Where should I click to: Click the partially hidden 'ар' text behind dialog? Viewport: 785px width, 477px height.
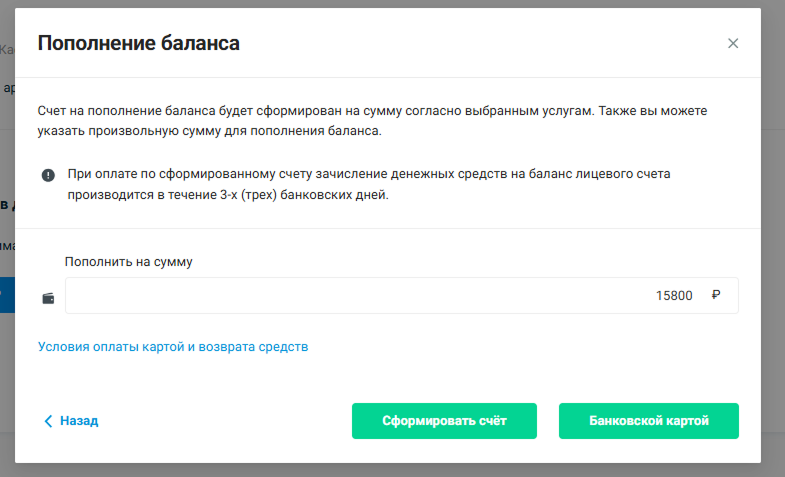pyautogui.click(x=9, y=89)
